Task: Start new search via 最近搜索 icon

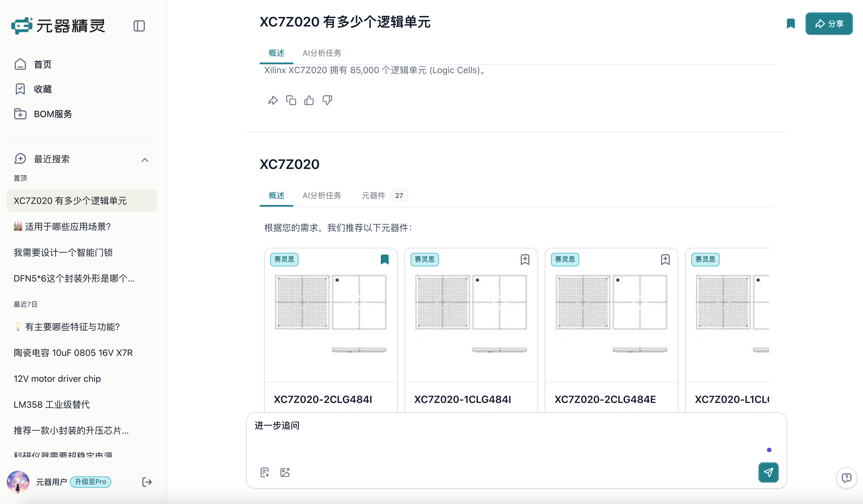Action: (x=20, y=159)
